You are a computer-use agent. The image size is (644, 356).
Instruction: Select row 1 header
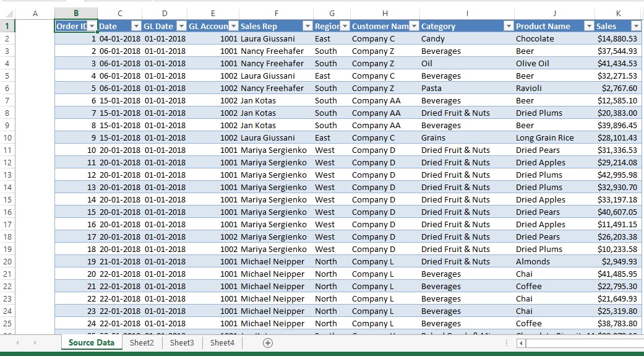[x=7, y=26]
